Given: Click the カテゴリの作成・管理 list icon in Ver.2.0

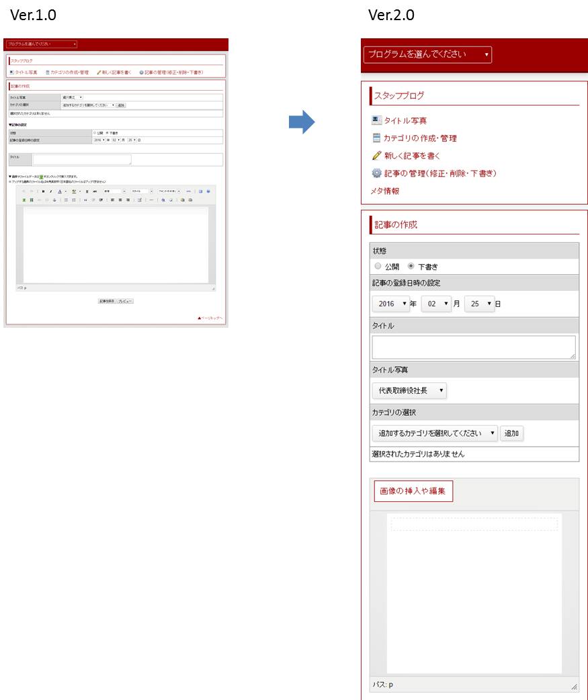Looking at the screenshot, I should point(376,138).
